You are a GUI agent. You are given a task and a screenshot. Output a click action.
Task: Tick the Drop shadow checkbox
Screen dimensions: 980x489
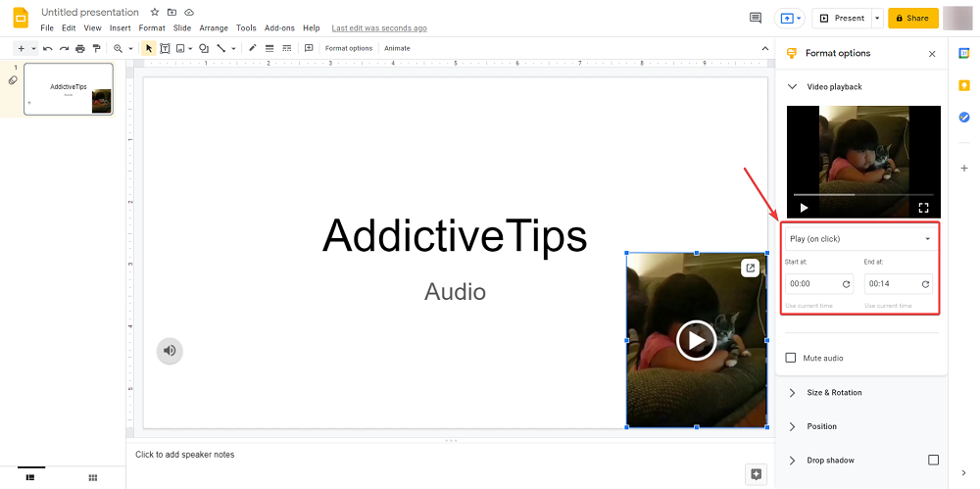(933, 460)
